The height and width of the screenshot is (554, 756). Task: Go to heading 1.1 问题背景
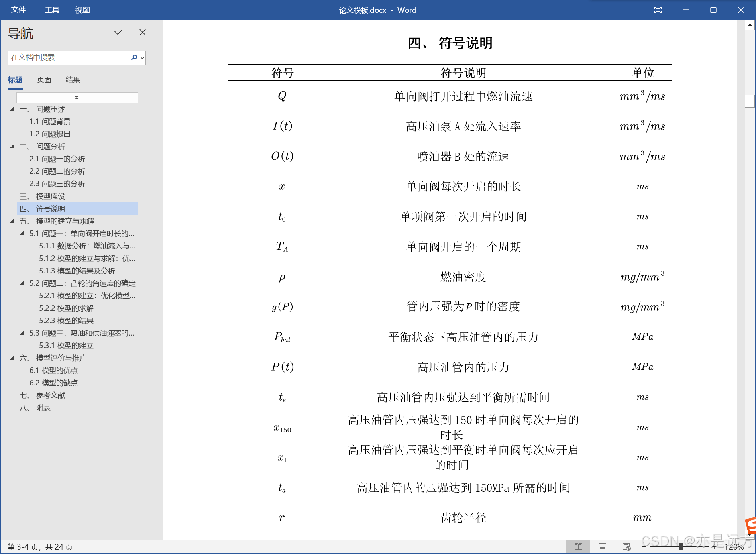(50, 122)
